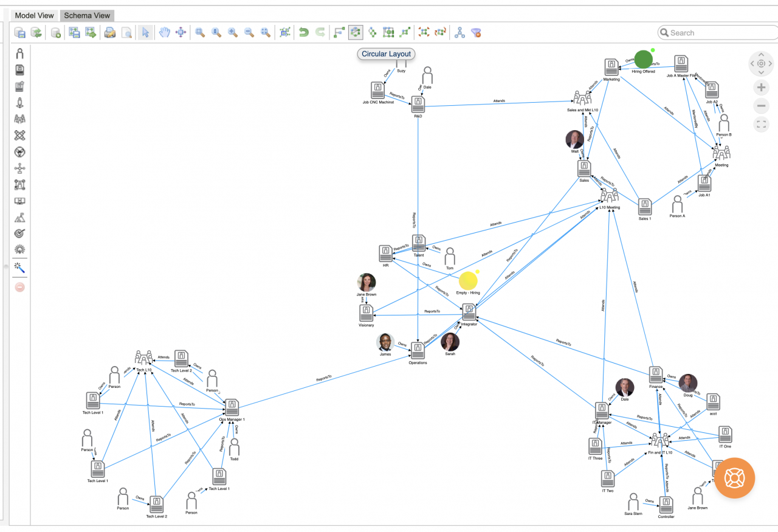
Task: Undo the last action
Action: pyautogui.click(x=303, y=32)
